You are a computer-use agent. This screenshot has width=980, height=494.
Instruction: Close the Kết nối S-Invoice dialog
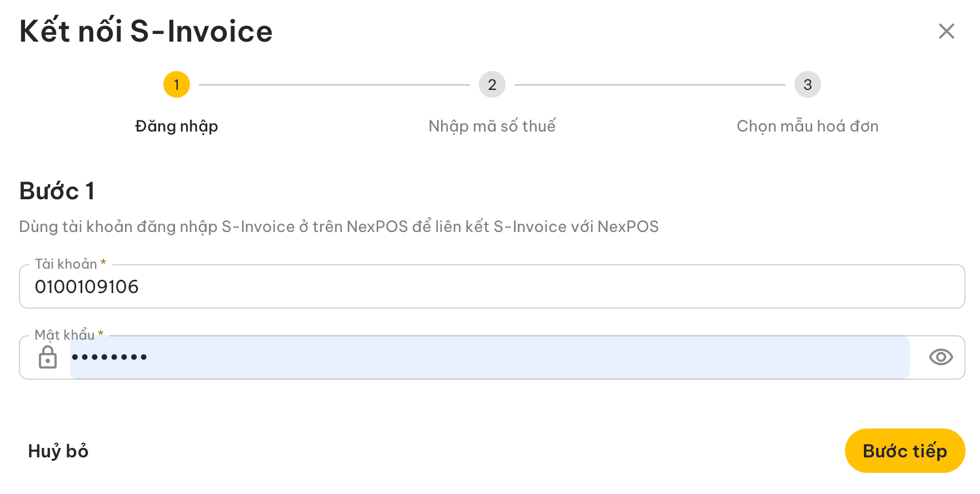pos(946,31)
